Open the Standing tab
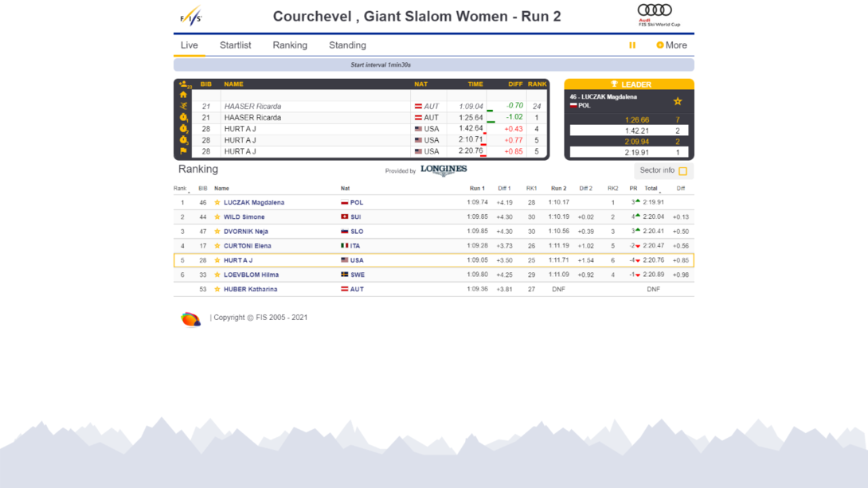 348,45
